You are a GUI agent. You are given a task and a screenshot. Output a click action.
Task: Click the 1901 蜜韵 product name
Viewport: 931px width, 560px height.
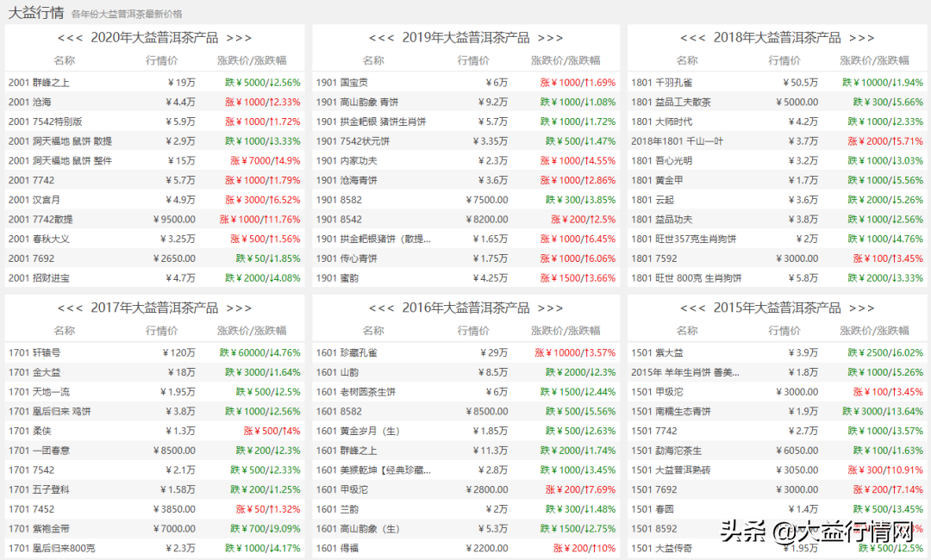[337, 278]
